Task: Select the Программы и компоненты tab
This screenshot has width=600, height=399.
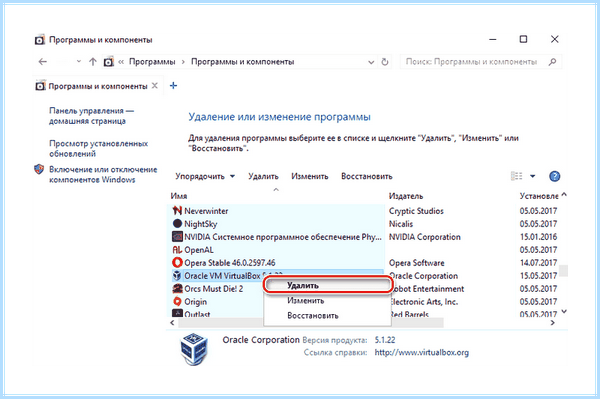Action: (98, 86)
